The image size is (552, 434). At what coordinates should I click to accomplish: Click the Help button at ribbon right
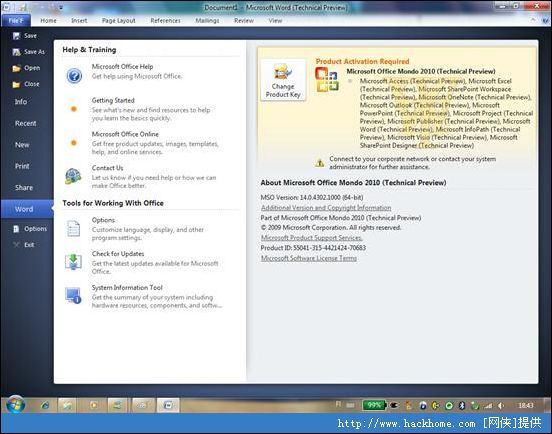(546, 21)
